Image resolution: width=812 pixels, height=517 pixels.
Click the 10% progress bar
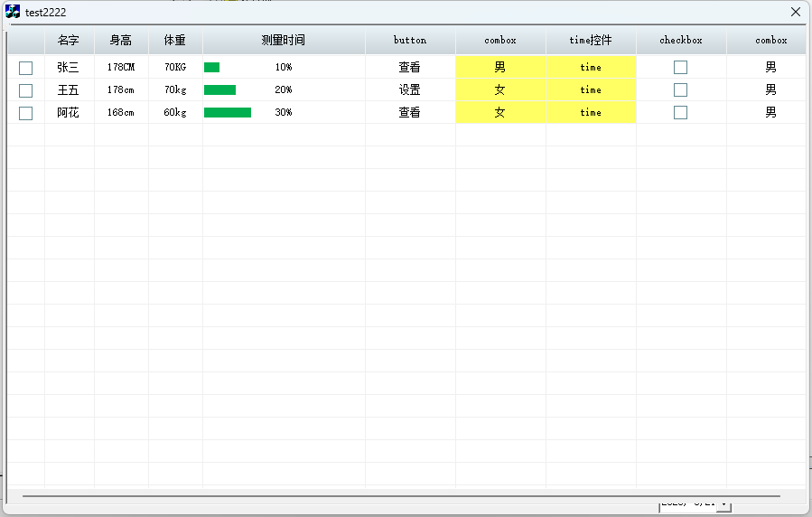click(211, 67)
